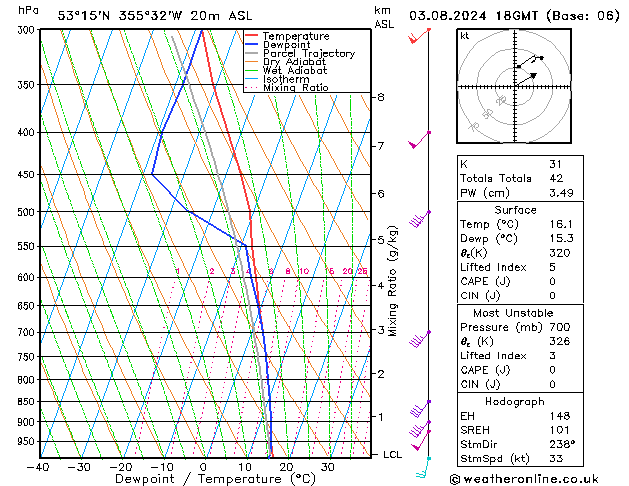Click the LCL marker label
629x486 pixels.
coord(392,455)
